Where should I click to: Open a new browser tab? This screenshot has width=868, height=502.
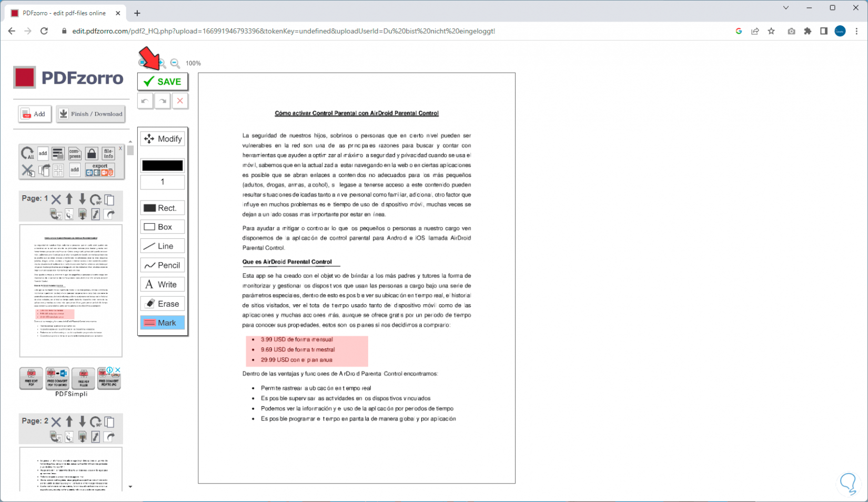click(137, 13)
